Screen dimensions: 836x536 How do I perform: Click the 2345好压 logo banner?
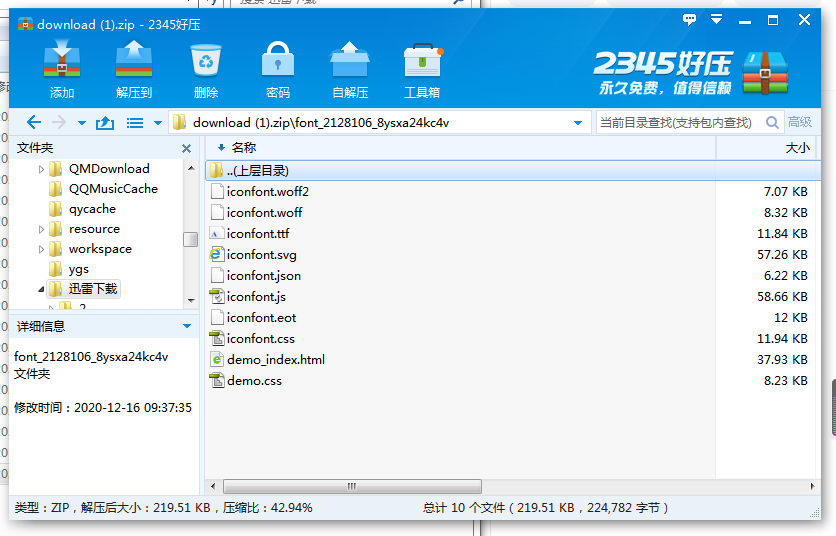[x=691, y=73]
